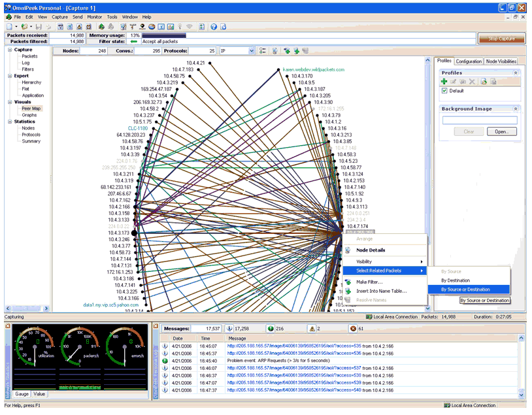532x415 pixels.
Task: Click the green plus add profile icon
Action: (444, 82)
